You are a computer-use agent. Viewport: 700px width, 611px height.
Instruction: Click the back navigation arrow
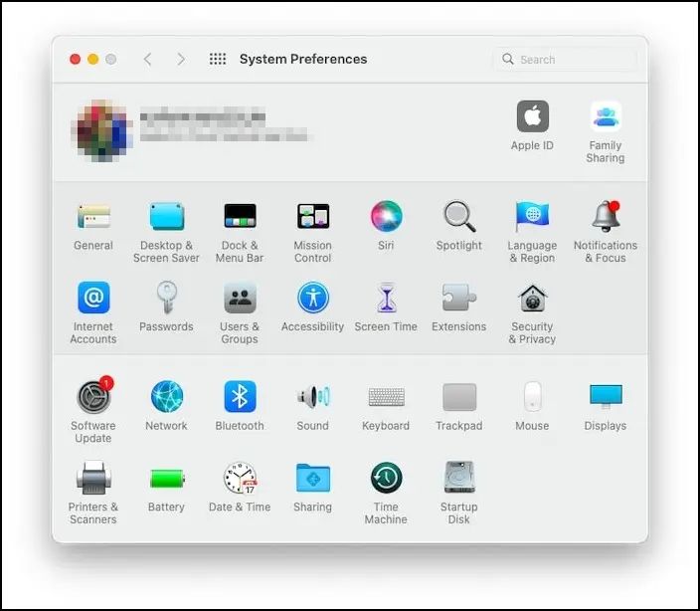[x=148, y=60]
